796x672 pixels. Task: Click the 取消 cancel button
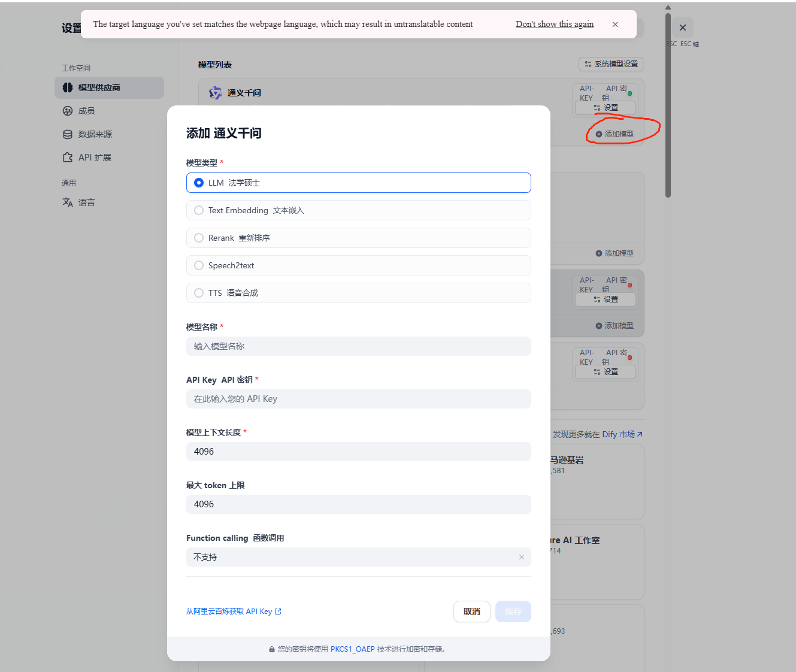tap(472, 612)
